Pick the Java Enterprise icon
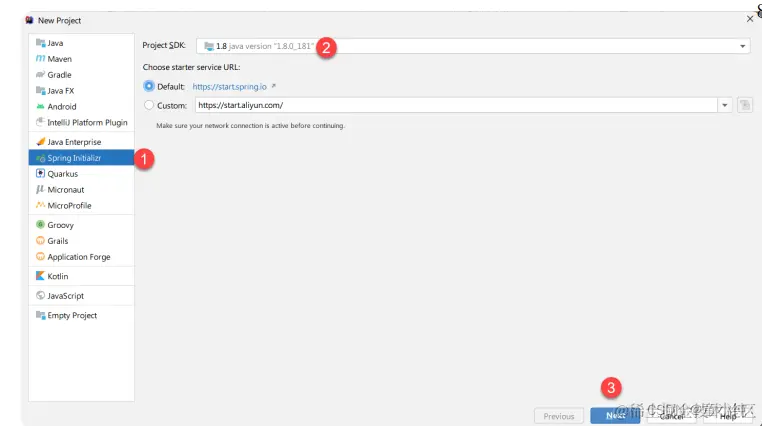 click(41, 141)
